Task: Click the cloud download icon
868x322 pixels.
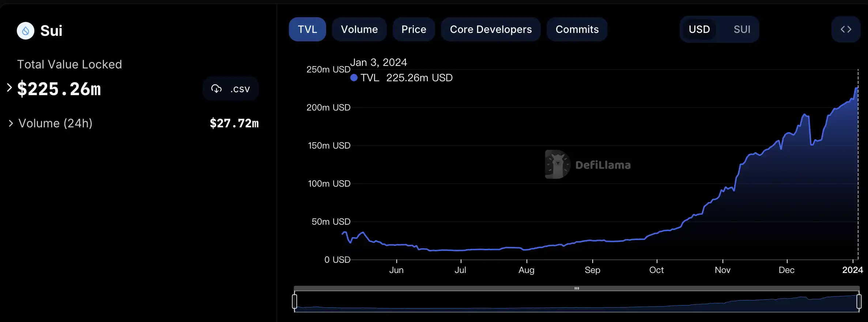Action: pos(216,89)
